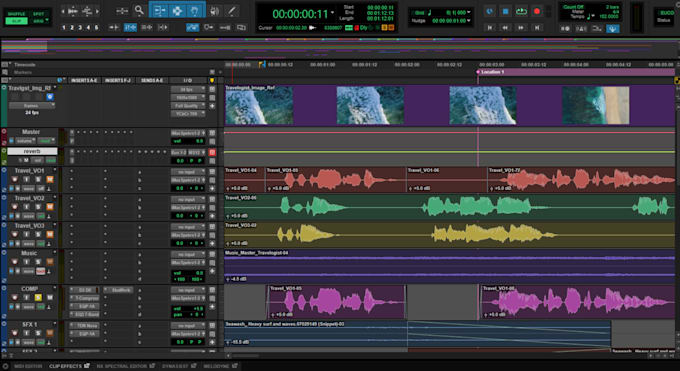This screenshot has width=680, height=371.
Task: Click Inserts A-E column header
Action: pyautogui.click(x=84, y=81)
